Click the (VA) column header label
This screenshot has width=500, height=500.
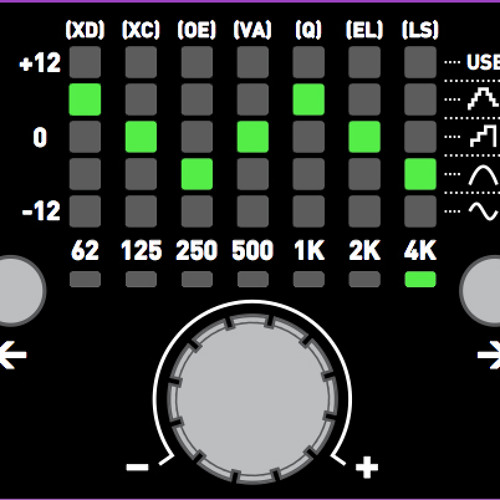(253, 30)
